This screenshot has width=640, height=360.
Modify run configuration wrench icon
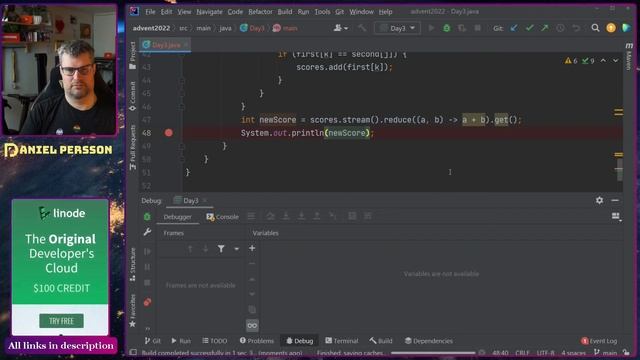click(147, 232)
